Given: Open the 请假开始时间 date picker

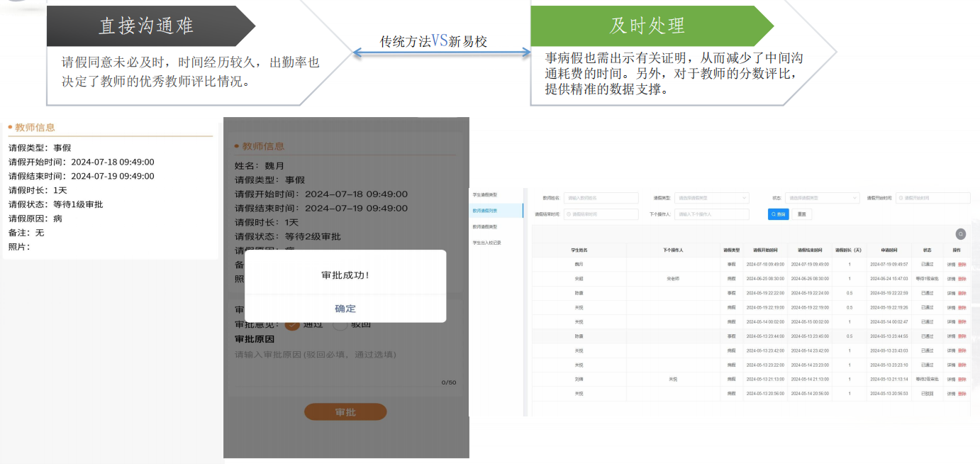Looking at the screenshot, I should [x=932, y=198].
